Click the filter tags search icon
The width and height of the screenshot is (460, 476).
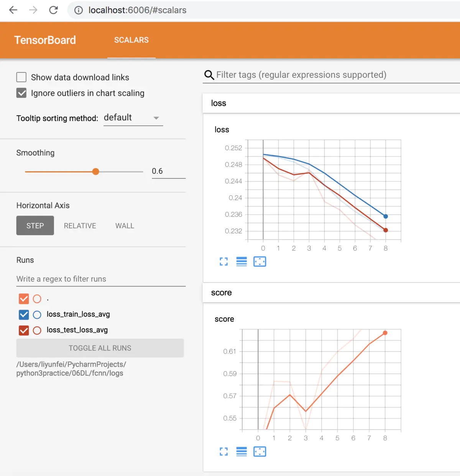(x=209, y=75)
